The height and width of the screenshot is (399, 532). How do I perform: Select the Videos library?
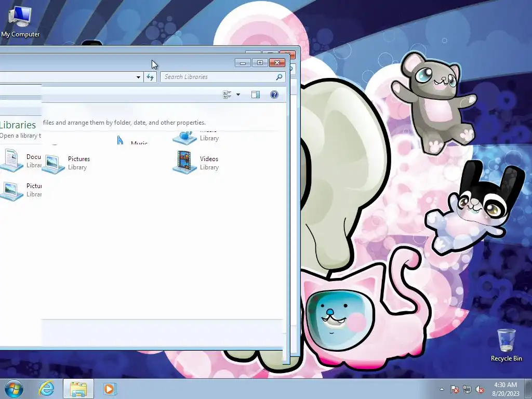[196, 163]
